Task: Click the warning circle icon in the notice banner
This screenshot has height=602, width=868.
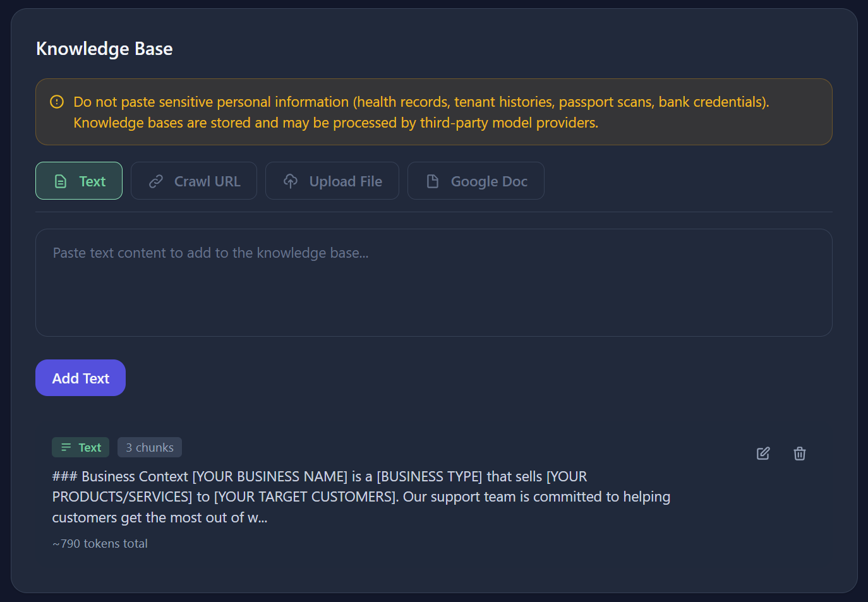Action: click(56, 101)
